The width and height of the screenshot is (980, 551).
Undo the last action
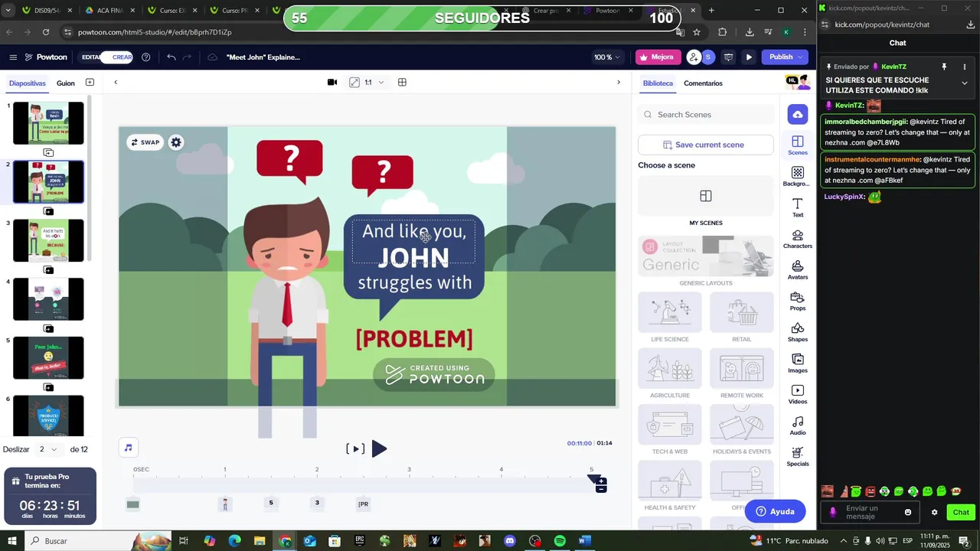(171, 57)
